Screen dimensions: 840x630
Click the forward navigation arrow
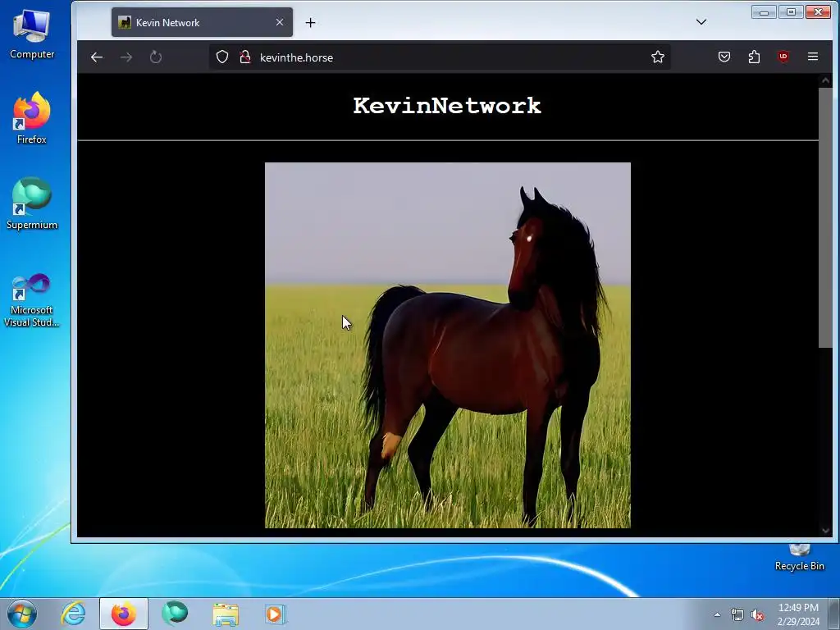[x=126, y=57]
